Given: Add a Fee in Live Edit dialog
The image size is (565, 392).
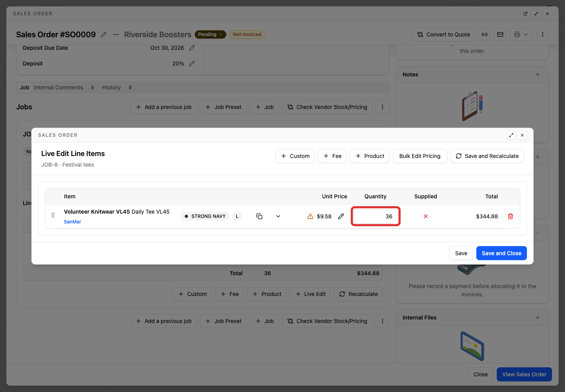Looking at the screenshot, I should click(x=332, y=156).
